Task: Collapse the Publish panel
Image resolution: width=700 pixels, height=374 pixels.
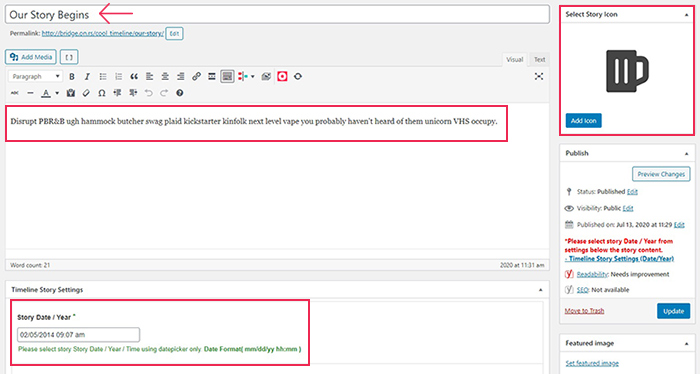Action: tap(686, 154)
